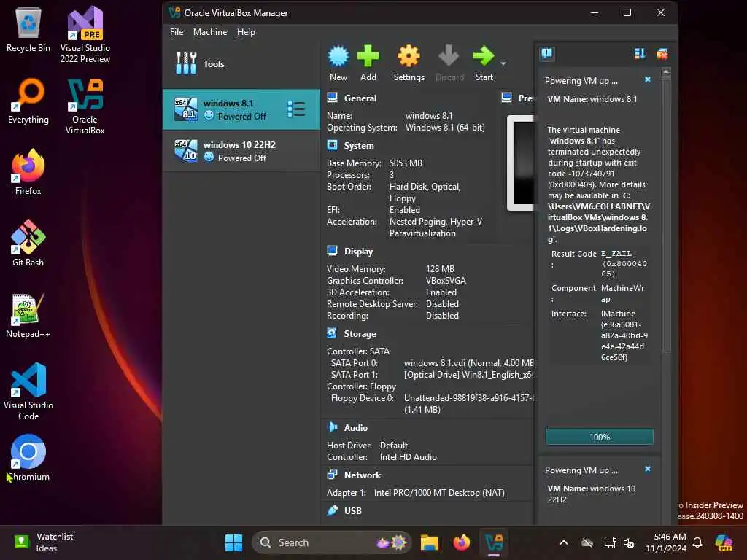Toggle notification center panel icon
This screenshot has width=747, height=560.
[x=547, y=53]
